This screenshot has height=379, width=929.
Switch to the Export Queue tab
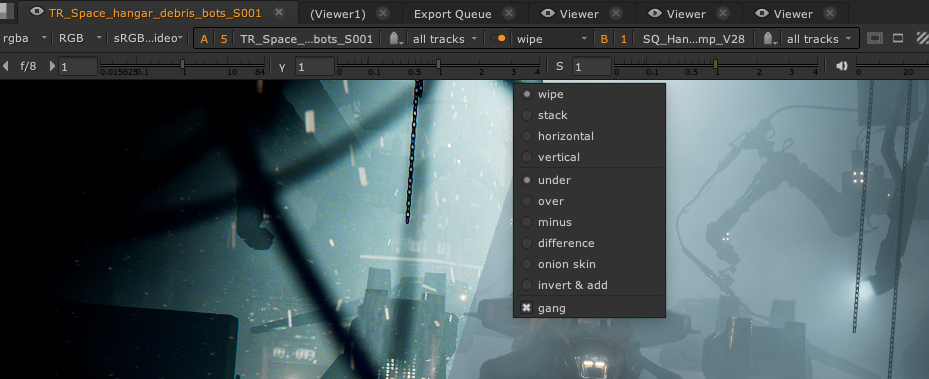(x=453, y=14)
